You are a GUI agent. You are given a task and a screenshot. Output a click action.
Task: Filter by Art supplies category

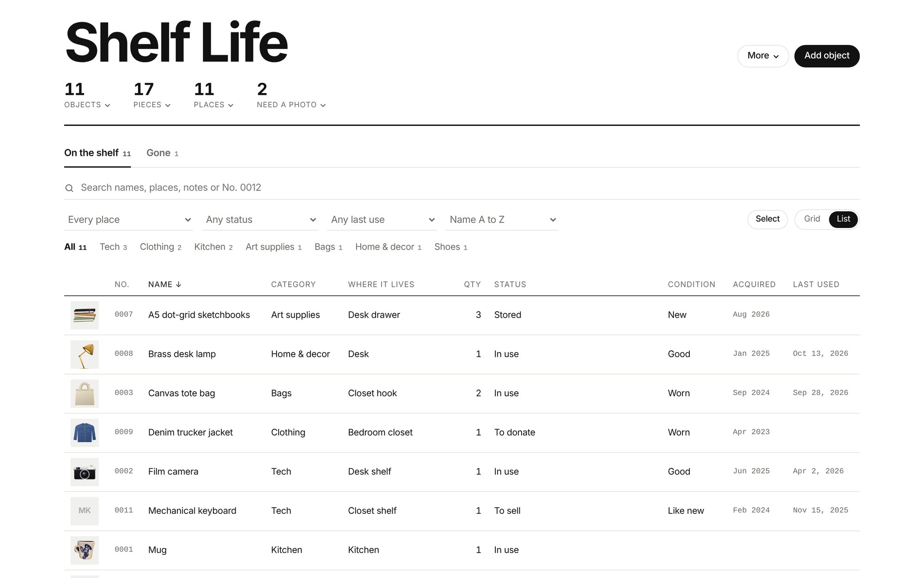274,247
